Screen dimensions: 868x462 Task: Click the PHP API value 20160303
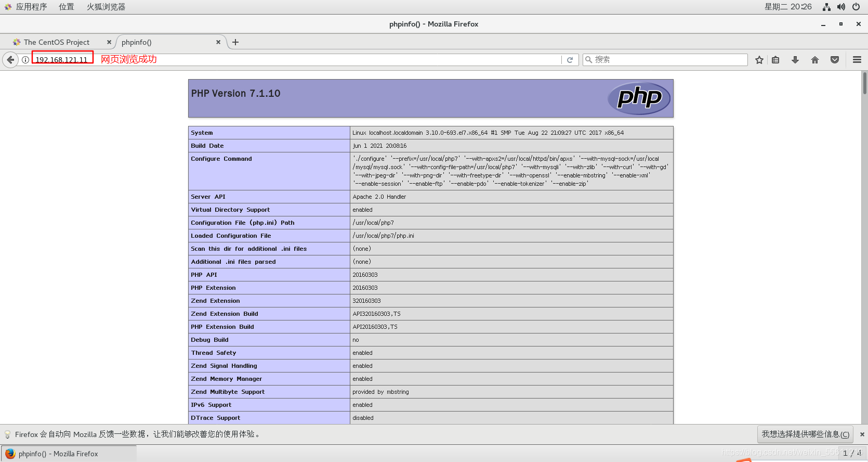click(x=365, y=275)
